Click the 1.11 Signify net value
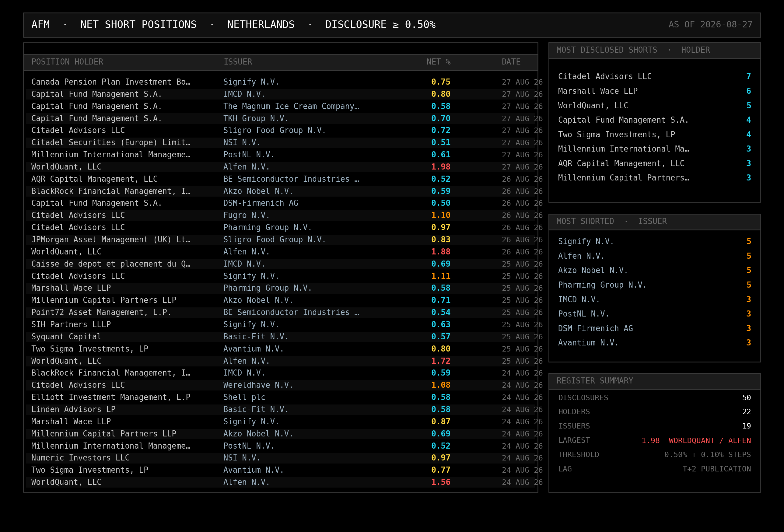 click(x=441, y=276)
